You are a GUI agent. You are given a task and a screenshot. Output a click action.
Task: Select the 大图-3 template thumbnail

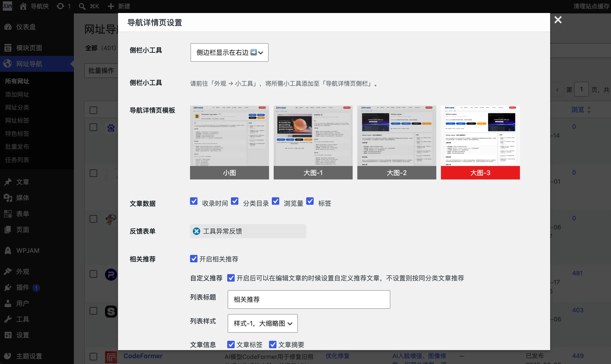tap(480, 143)
